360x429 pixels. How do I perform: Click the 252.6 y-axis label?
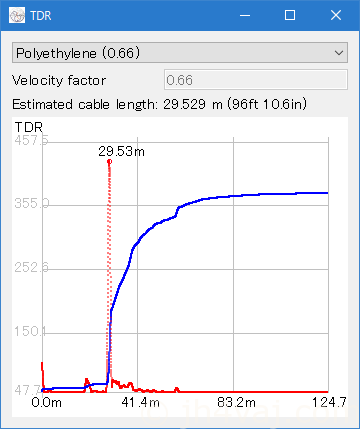pos(31,267)
